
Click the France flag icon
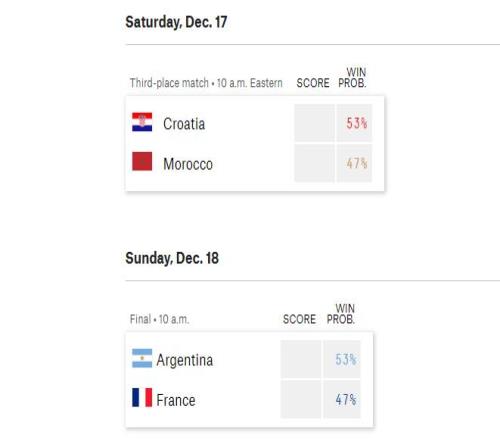(142, 397)
